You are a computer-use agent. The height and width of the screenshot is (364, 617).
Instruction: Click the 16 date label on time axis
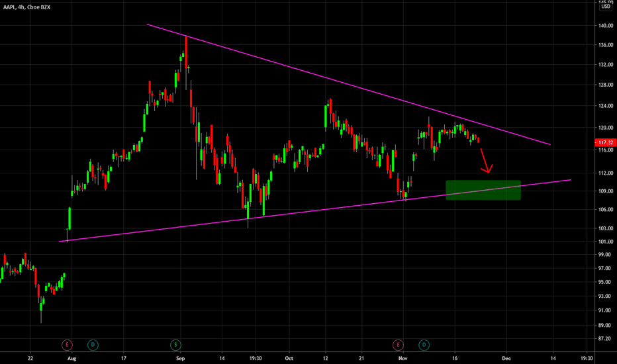[455, 358]
